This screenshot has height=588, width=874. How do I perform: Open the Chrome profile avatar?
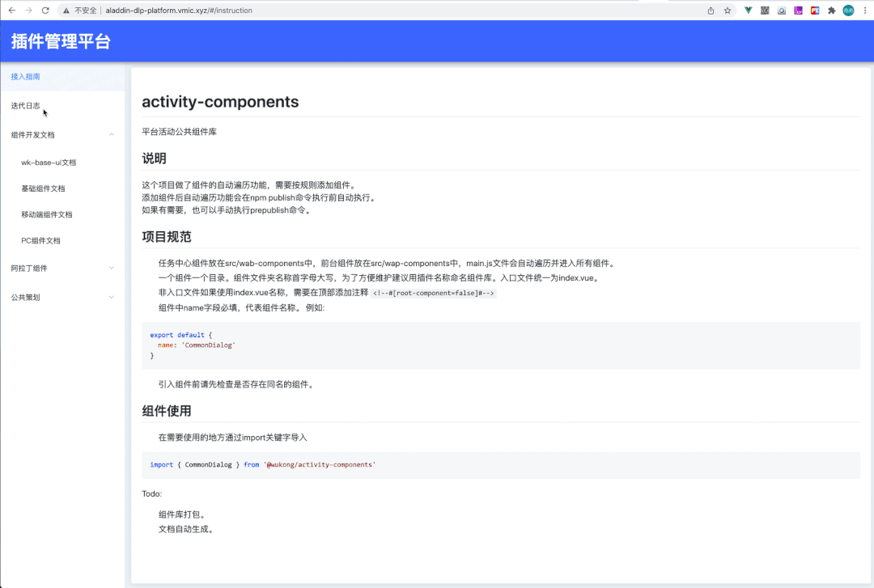(x=848, y=10)
